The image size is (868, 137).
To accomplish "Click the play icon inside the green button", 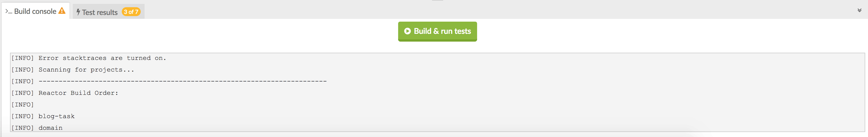I will (407, 31).
